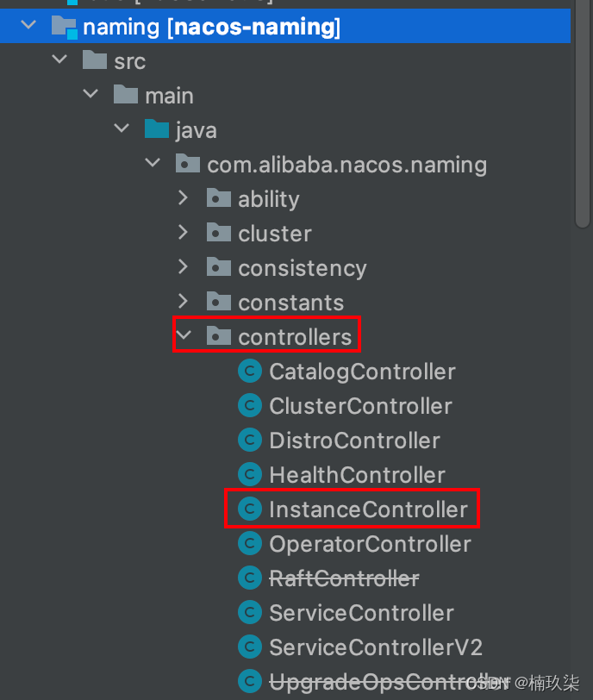Expand the ability package
This screenshot has height=700, width=593.
point(183,199)
